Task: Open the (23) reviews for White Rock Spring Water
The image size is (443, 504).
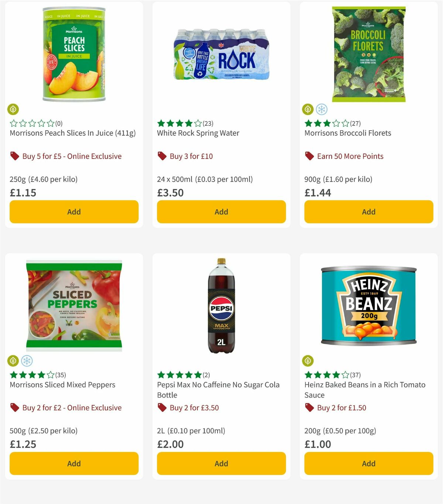Action: (209, 123)
